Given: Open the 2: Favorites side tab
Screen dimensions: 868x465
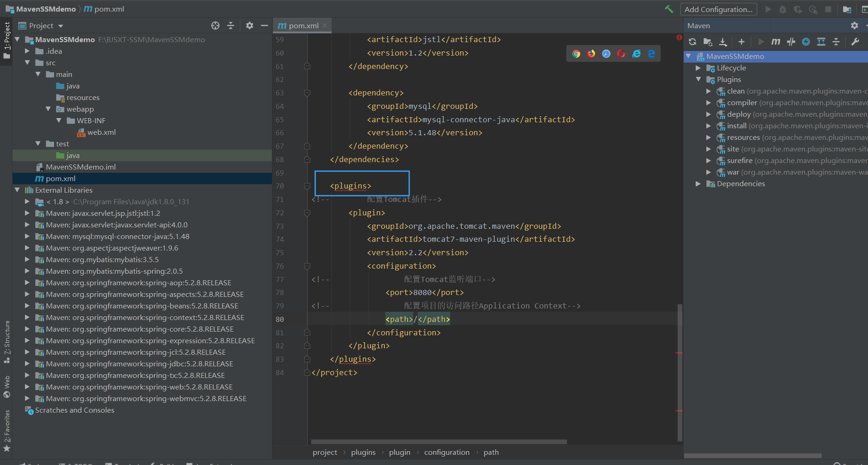Looking at the screenshot, I should (6, 431).
